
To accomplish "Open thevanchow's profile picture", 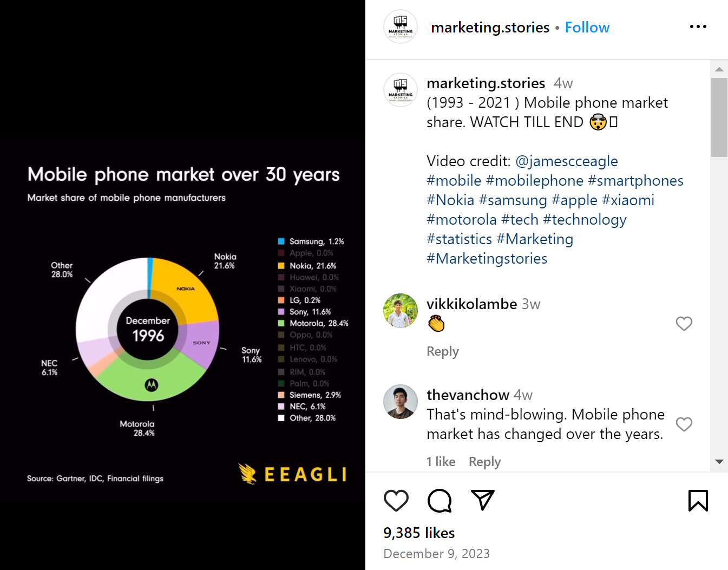I will click(x=400, y=402).
